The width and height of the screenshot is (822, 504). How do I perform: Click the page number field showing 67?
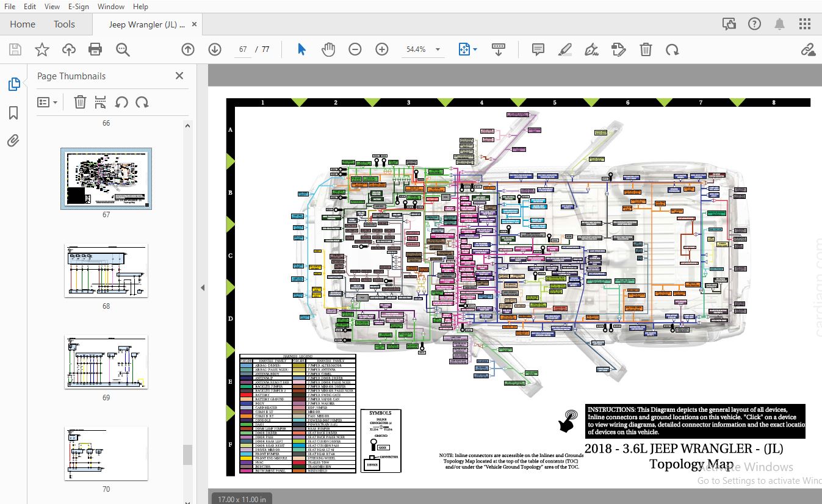pos(243,49)
